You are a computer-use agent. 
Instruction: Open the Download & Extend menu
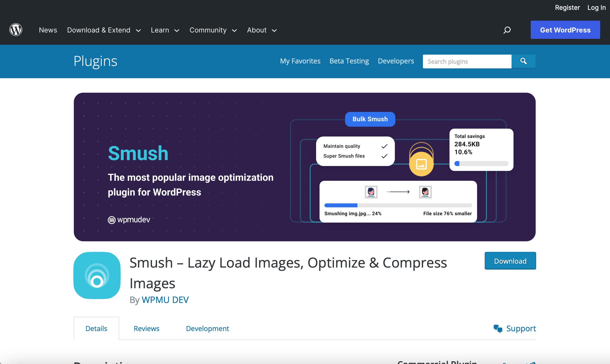click(x=99, y=30)
